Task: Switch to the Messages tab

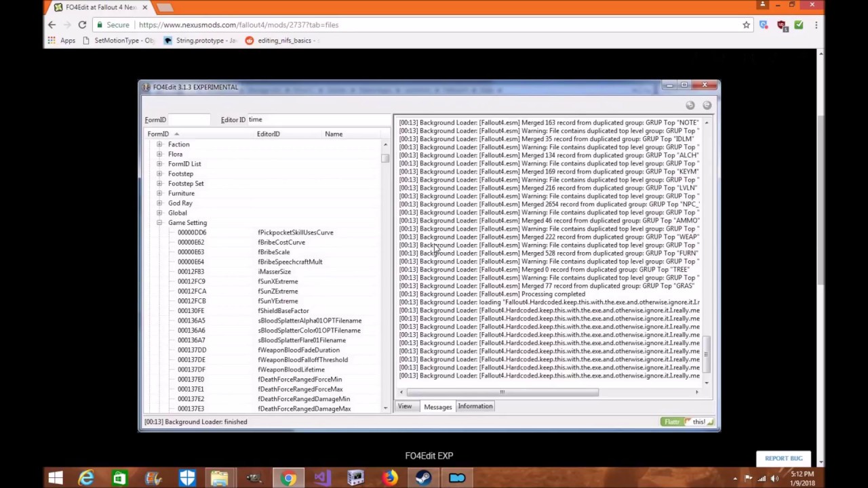Action: 438,407
